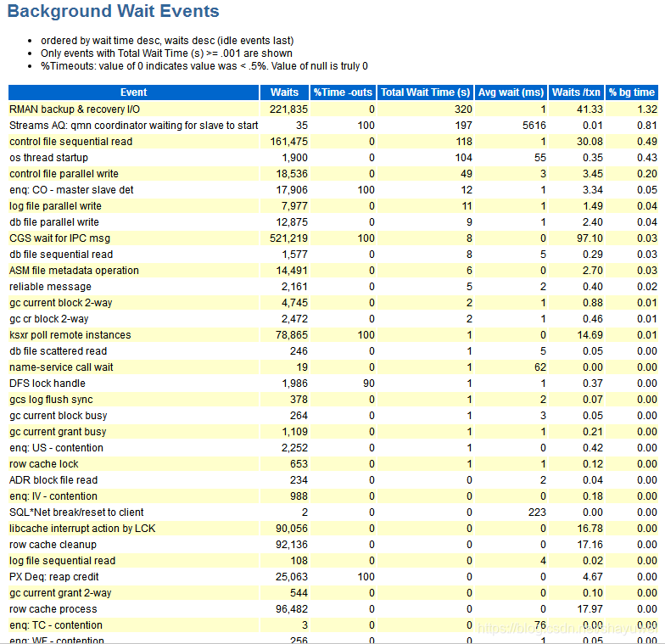Screen dimensions: 665x644
Task: Click timeouts value 90 for DFS lock handle
Action: tap(368, 384)
